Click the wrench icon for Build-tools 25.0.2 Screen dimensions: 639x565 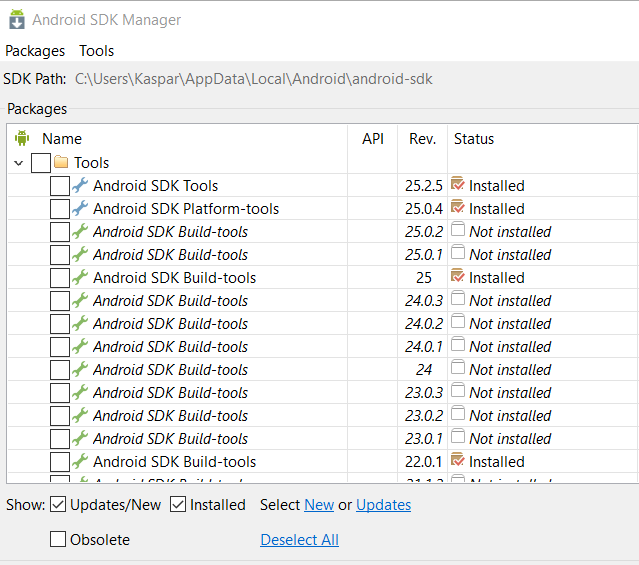point(80,231)
